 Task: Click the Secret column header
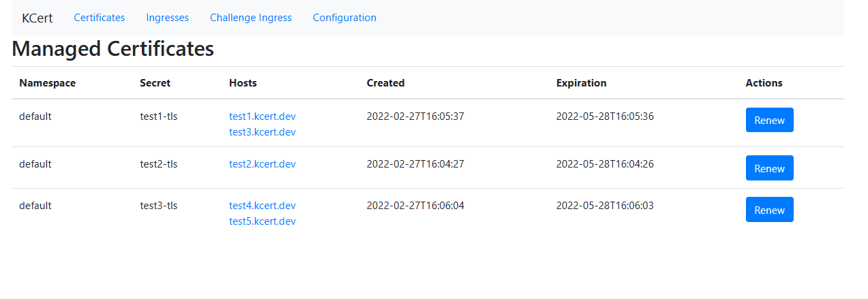pos(155,83)
